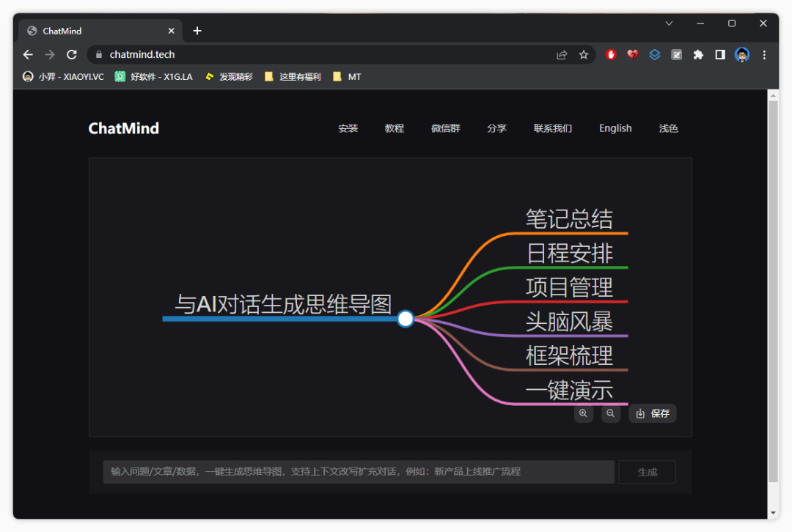
Task: Click the 保存 save button
Action: coord(652,413)
